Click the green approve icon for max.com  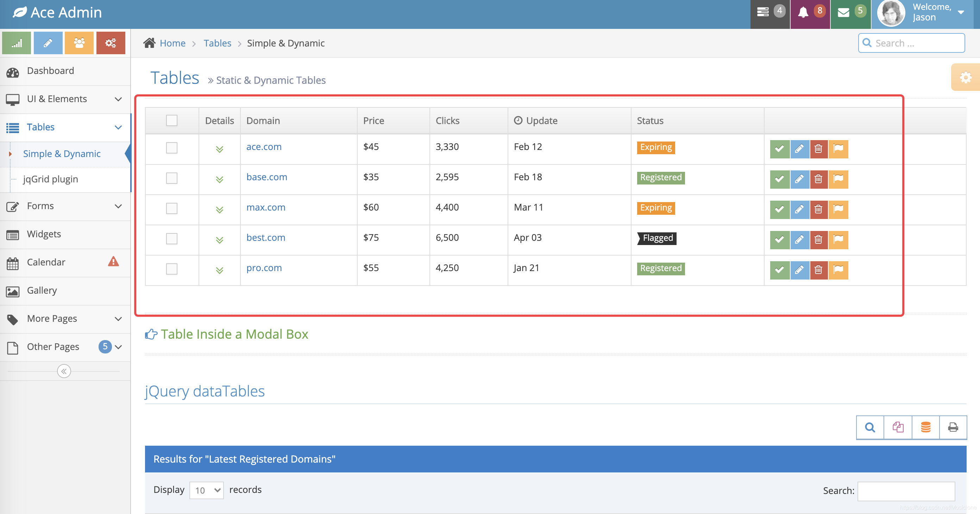pyautogui.click(x=779, y=209)
